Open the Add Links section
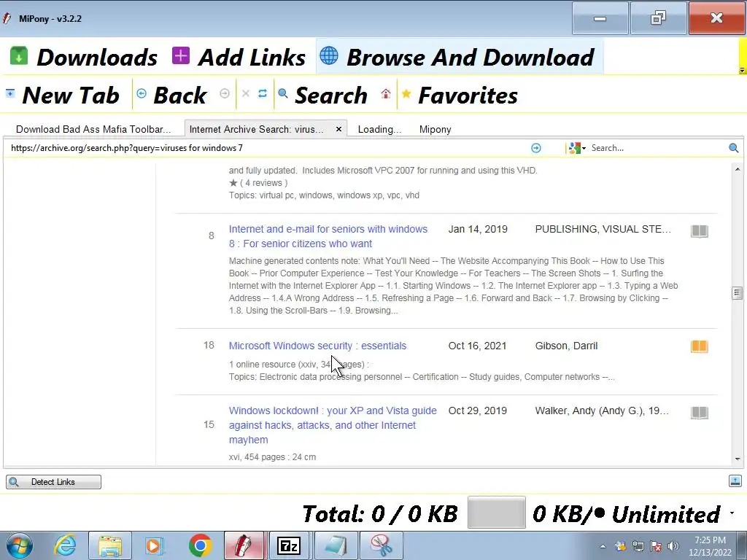 239,57
